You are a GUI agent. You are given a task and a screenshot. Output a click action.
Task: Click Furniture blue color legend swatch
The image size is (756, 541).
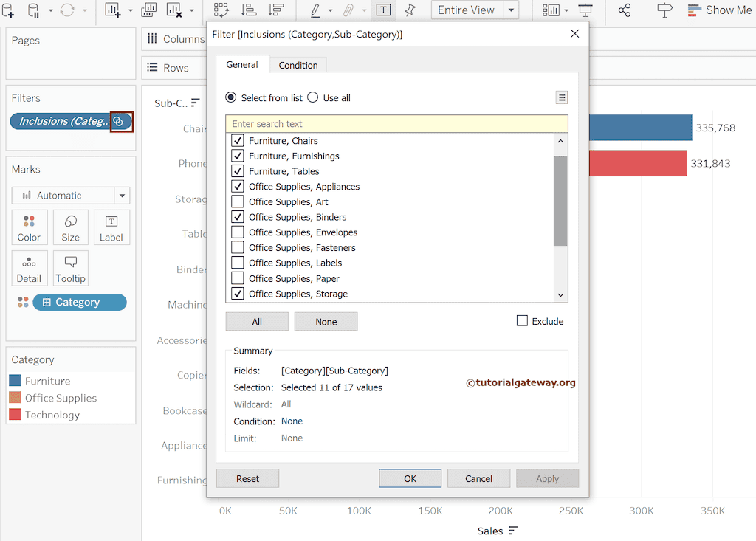tap(15, 380)
